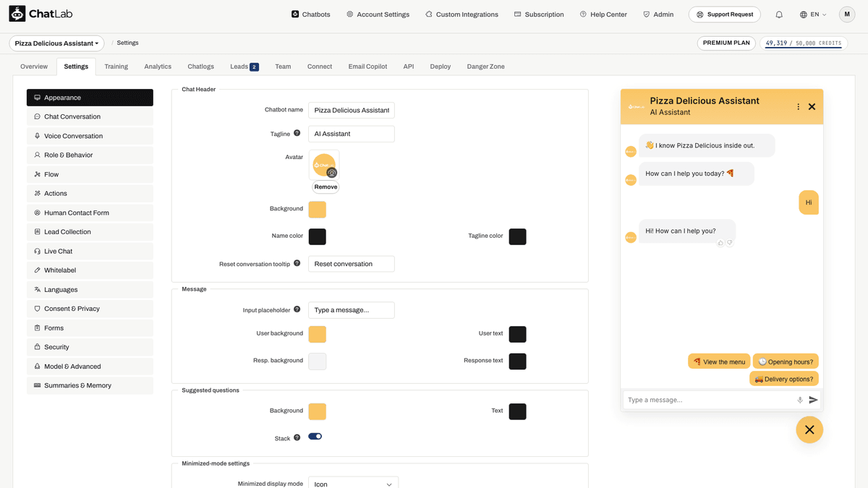
Task: Click thumbs up on bot reply
Action: [720, 243]
